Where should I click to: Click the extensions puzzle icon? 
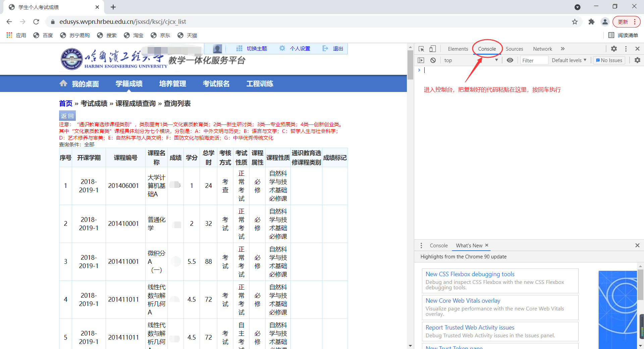coord(591,21)
